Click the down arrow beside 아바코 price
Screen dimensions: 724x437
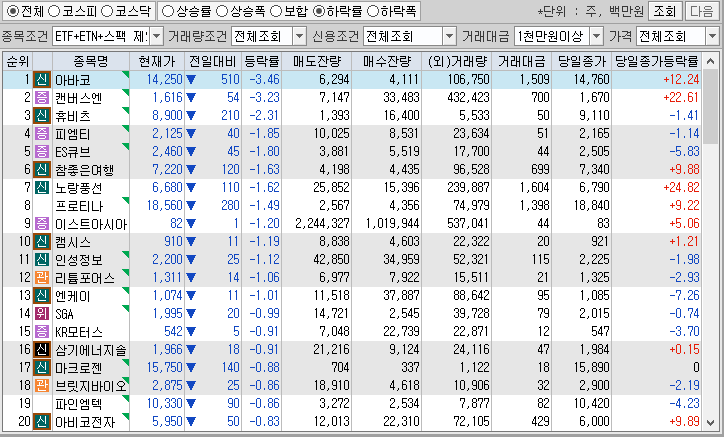[191, 80]
